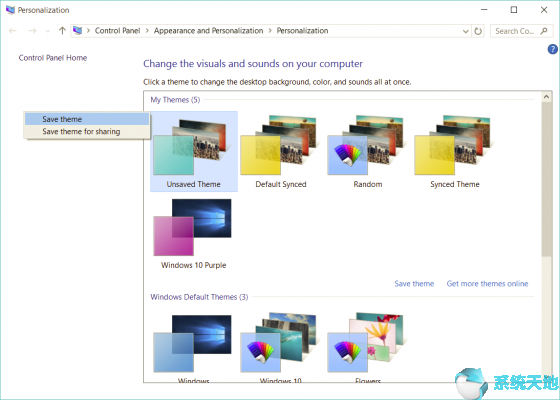This screenshot has width=560, height=400.
Task: Expand chevron after Control Panel breadcrumb
Action: click(x=147, y=31)
